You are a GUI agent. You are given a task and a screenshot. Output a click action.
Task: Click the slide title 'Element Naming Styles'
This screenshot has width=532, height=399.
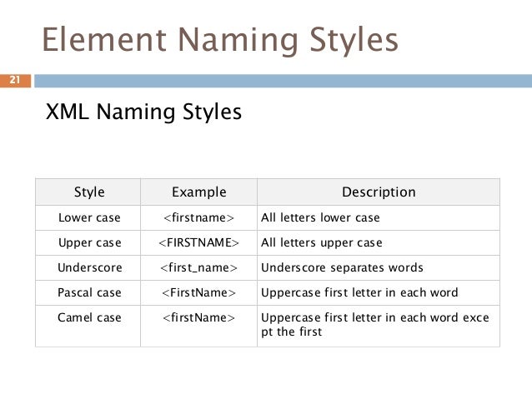pos(220,40)
